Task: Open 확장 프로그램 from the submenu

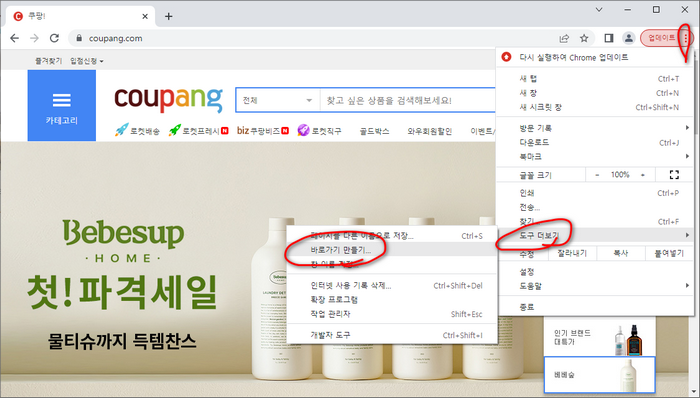Action: [392, 300]
